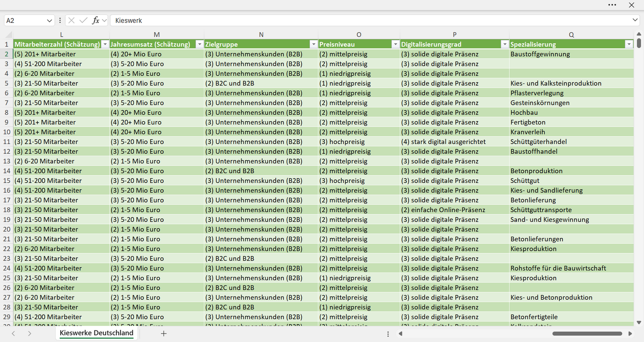Expand the formula bar chevron
The image size is (644, 342).
point(635,21)
